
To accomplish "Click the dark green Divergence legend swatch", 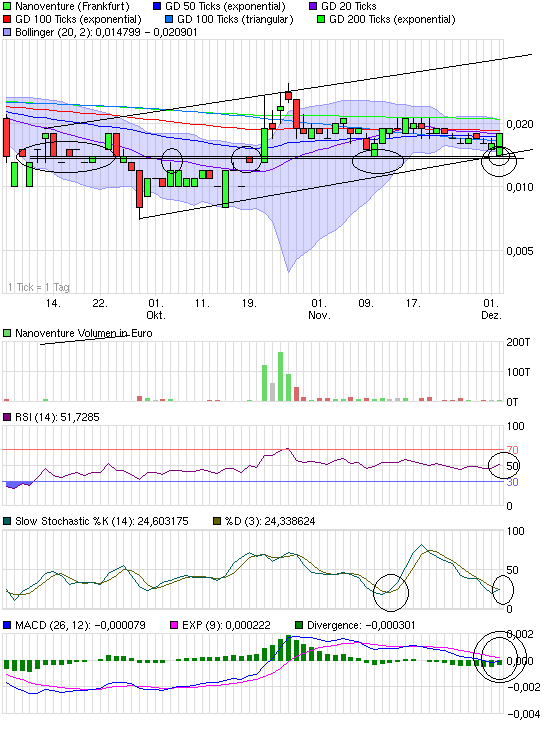I will tap(299, 625).
